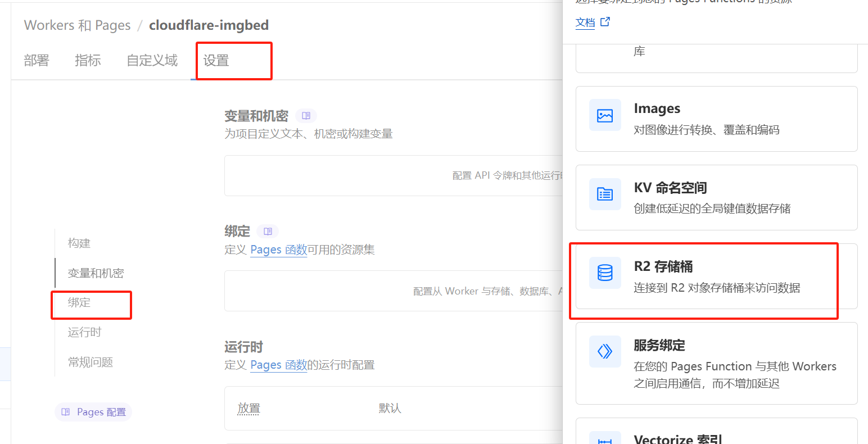Choose the R2 存储桶 binding card
This screenshot has height=444, width=868.
[716, 277]
